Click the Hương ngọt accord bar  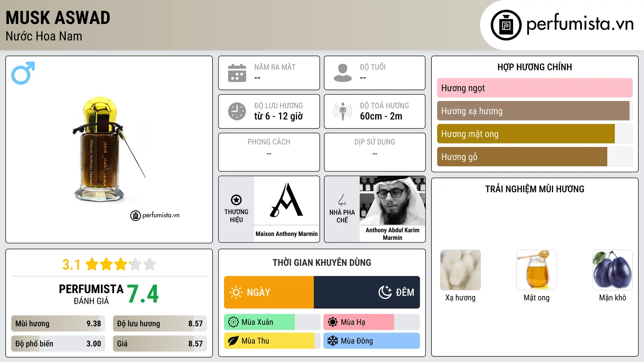535,88
